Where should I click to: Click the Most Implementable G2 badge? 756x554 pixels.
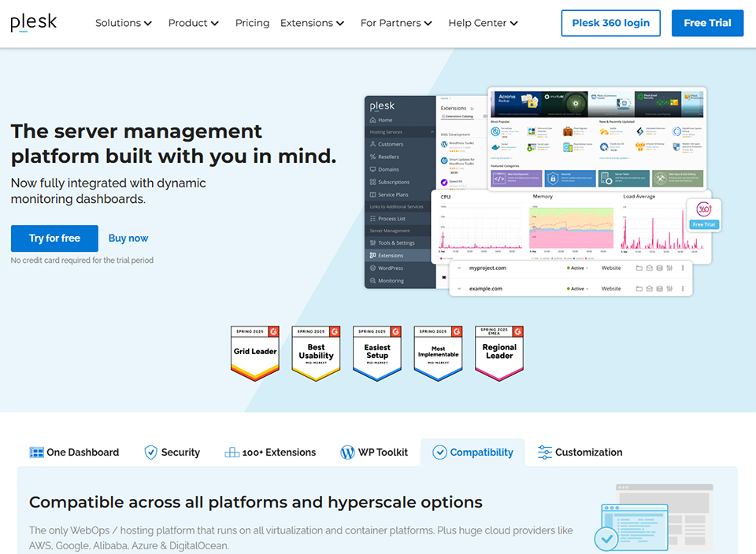coord(439,353)
